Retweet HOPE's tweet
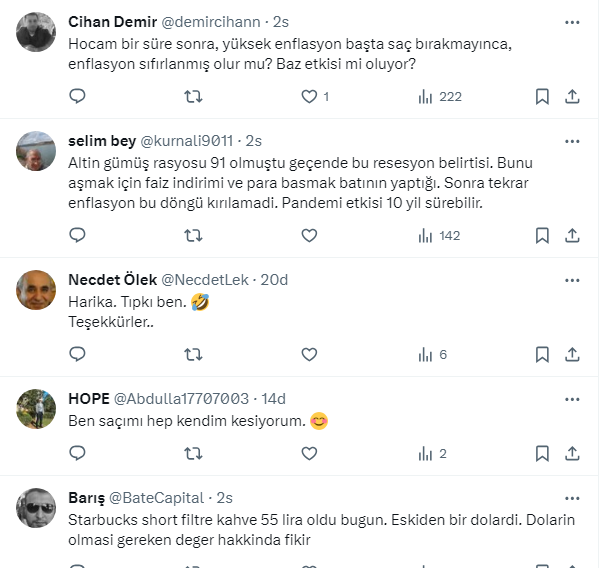The image size is (608, 568). (194, 453)
